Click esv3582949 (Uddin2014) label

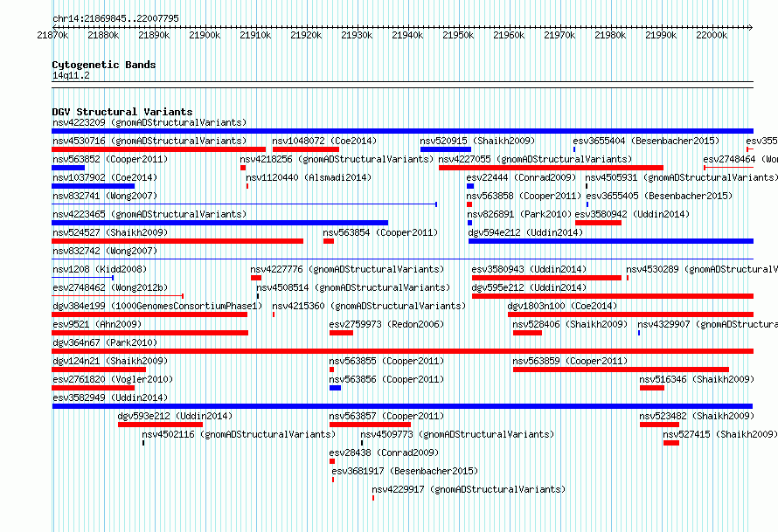[110, 397]
